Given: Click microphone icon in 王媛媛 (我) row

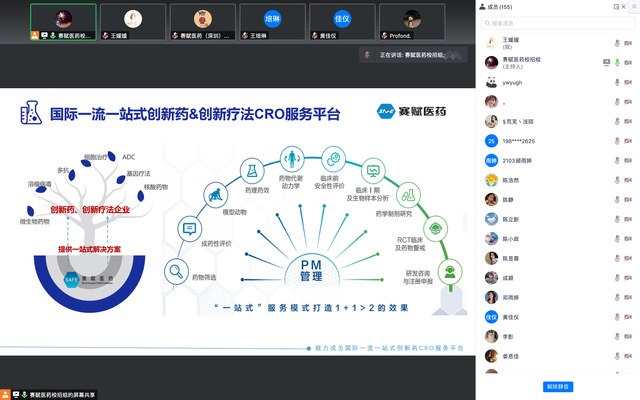Looking at the screenshot, I should tap(617, 43).
